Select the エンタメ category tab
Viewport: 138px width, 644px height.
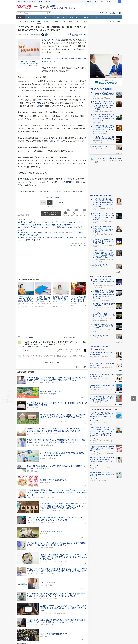(47, 22)
